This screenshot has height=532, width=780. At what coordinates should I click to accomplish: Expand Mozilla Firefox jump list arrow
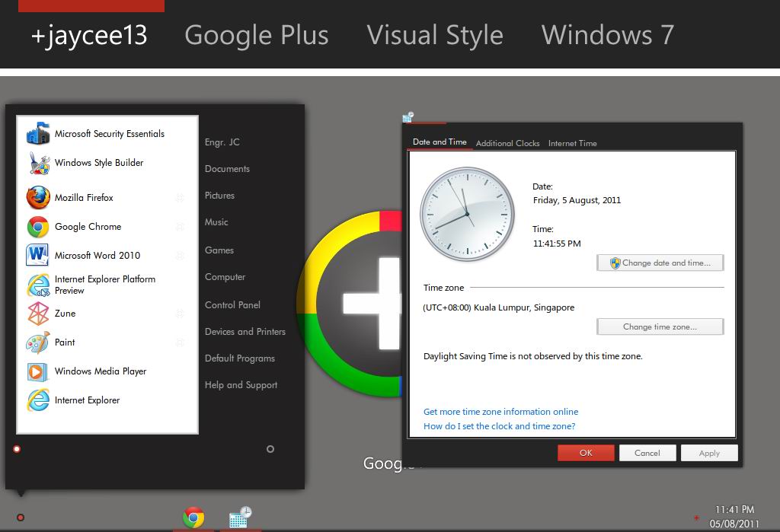180,197
